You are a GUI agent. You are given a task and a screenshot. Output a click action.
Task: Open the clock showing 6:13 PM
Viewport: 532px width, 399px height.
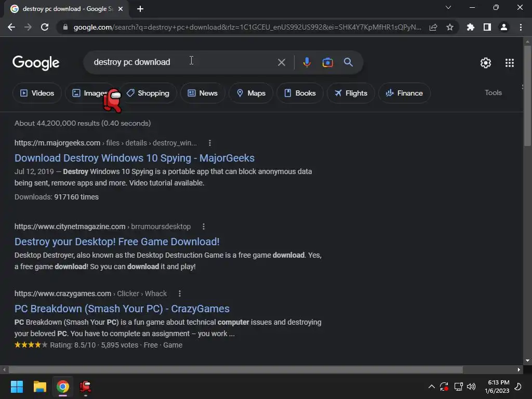[497, 387]
